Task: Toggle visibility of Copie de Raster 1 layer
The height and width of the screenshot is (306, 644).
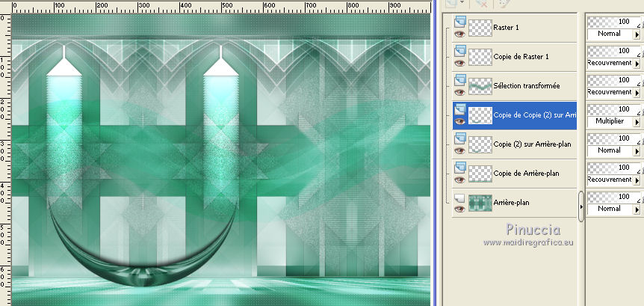Action: [460, 63]
